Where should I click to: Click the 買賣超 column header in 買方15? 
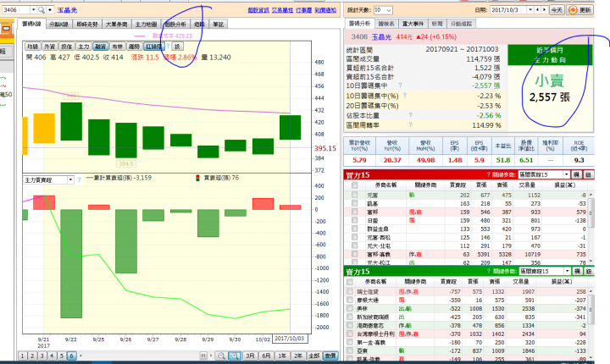coord(457,185)
